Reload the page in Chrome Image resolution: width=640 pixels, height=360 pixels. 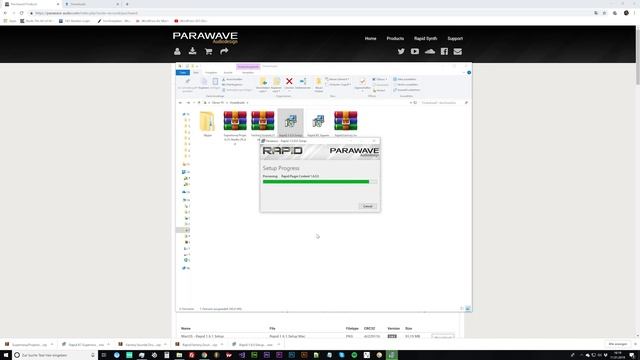point(21,13)
